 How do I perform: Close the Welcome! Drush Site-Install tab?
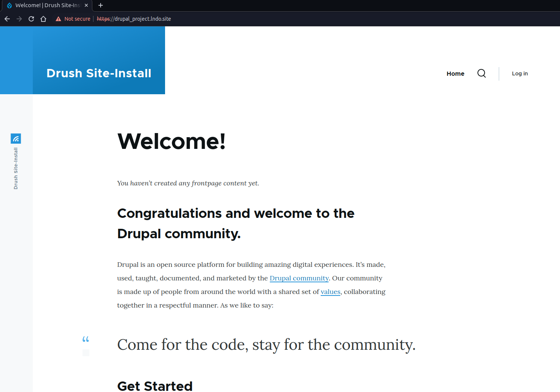pyautogui.click(x=86, y=5)
